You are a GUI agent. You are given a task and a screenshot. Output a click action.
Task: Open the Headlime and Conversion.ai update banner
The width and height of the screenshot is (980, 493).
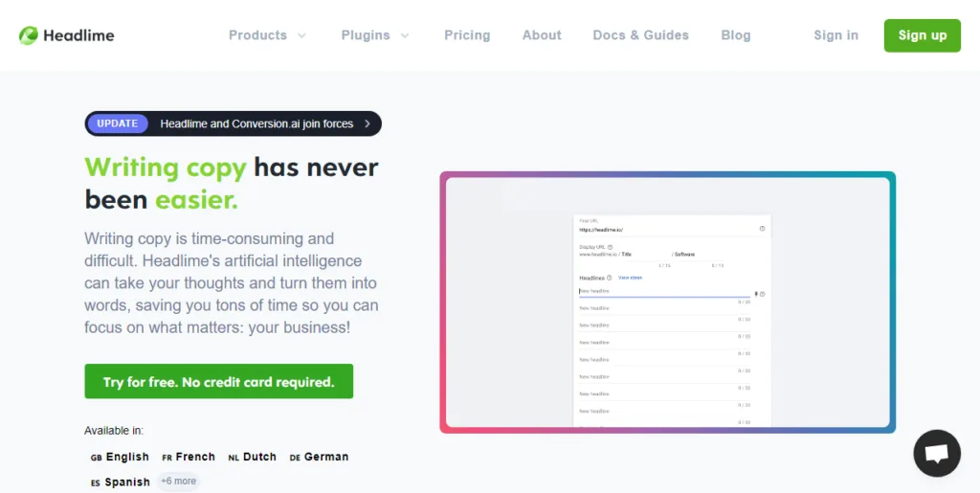point(234,123)
